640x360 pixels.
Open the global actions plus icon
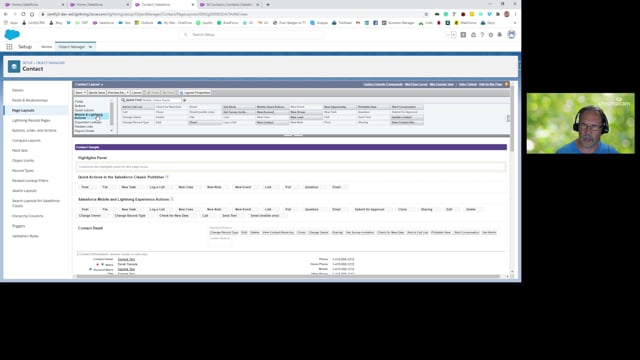click(463, 35)
